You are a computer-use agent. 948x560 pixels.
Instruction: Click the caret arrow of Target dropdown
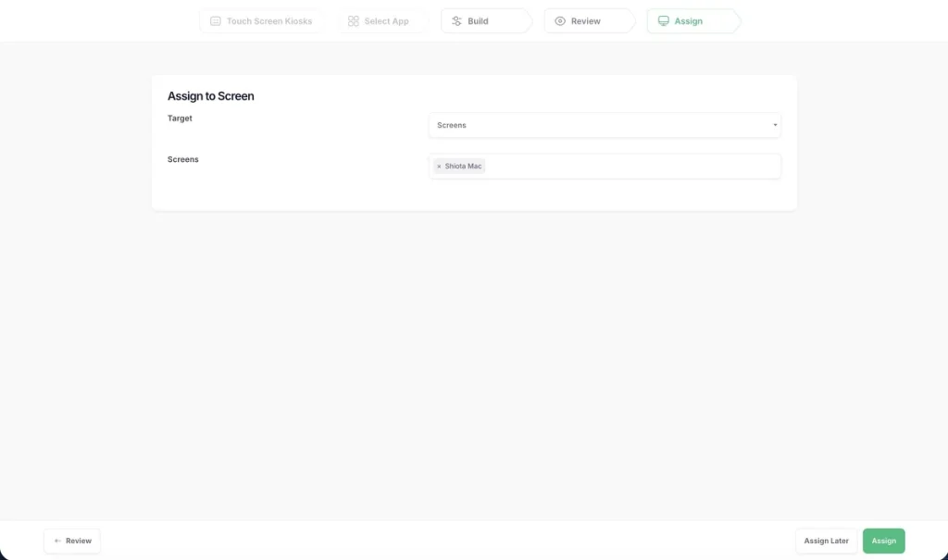(775, 125)
